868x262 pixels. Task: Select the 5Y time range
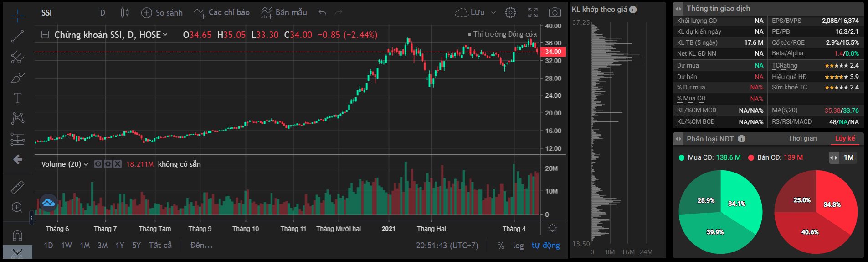click(136, 246)
